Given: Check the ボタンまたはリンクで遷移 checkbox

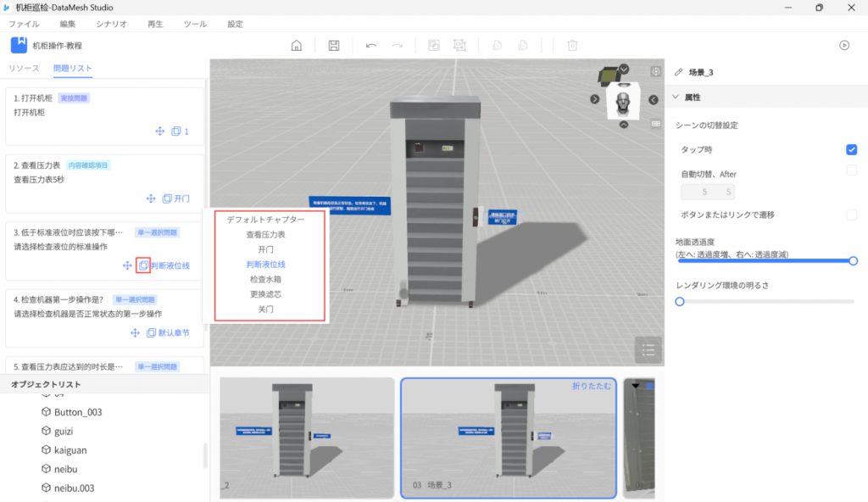Looking at the screenshot, I should point(851,215).
